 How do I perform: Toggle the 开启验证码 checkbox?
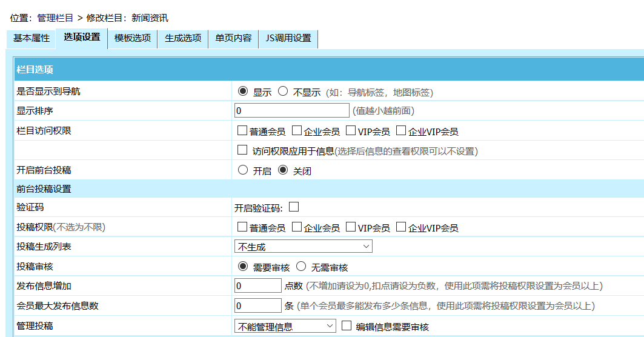tap(294, 207)
